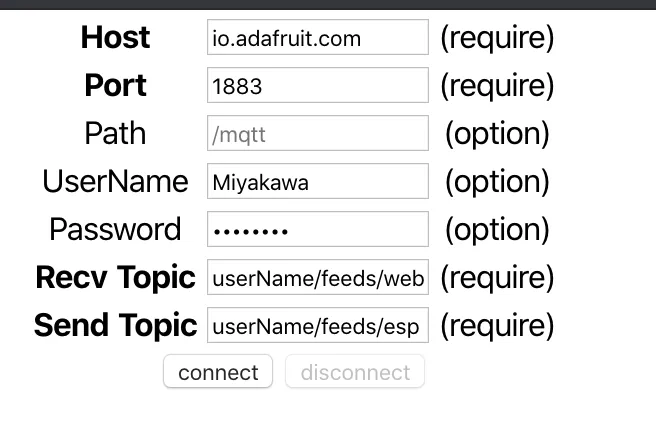The width and height of the screenshot is (656, 430).
Task: Select the Path field showing /mqtt
Action: (317, 134)
